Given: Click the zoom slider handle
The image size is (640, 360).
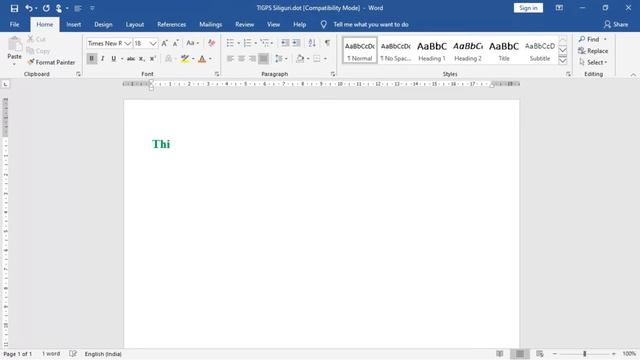Looking at the screenshot, I should click(x=584, y=354).
